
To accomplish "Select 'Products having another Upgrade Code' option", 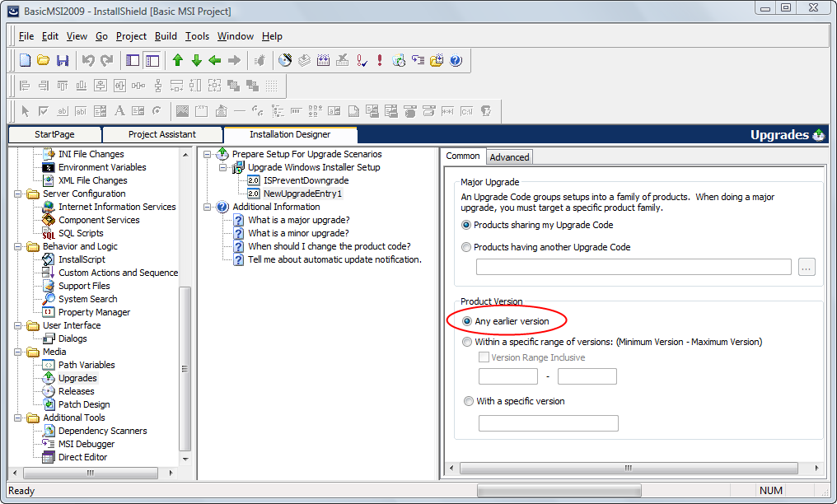I will pyautogui.click(x=467, y=247).
